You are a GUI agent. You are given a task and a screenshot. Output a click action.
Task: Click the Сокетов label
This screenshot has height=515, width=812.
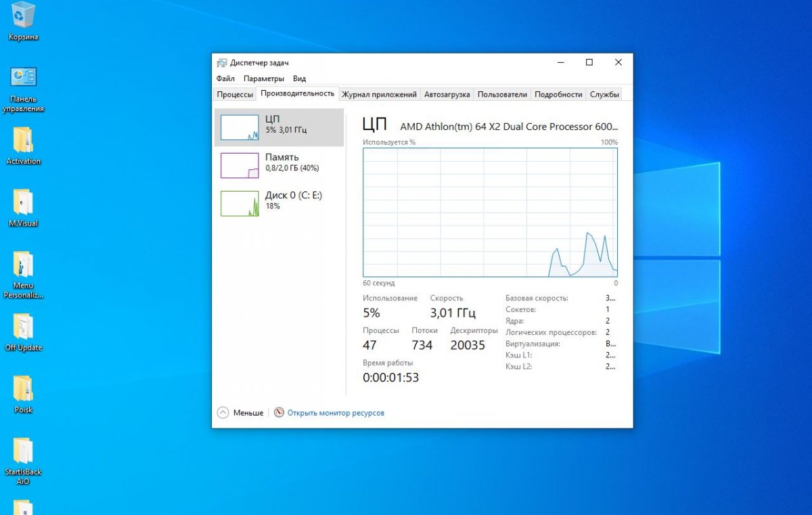click(x=521, y=309)
